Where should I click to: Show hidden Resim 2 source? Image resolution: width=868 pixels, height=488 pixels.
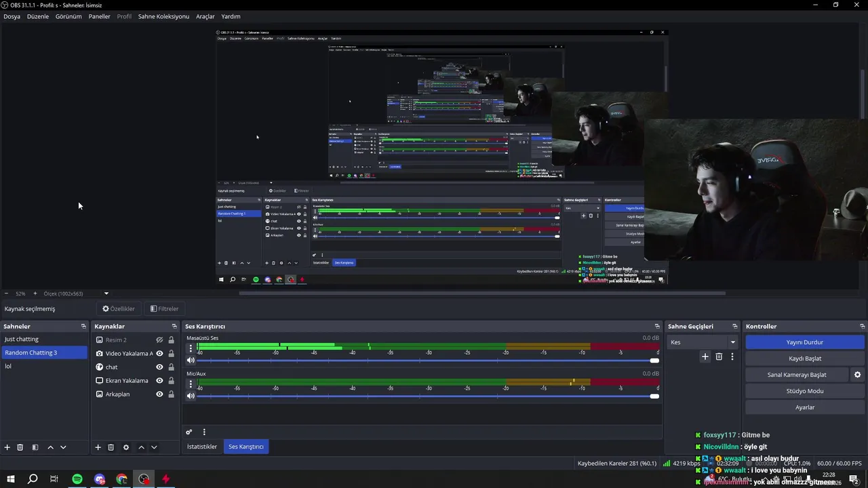point(159,340)
